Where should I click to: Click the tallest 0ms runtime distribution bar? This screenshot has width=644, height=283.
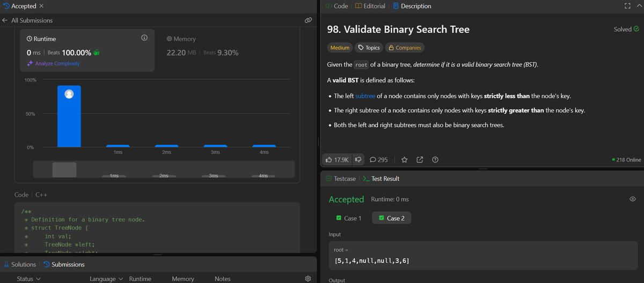pos(69,116)
